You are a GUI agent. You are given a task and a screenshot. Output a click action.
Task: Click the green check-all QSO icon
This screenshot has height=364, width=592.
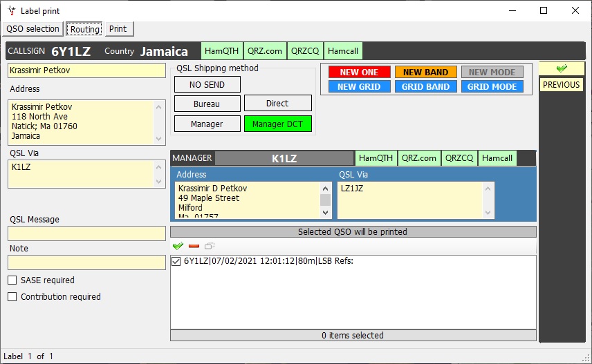[x=178, y=246]
